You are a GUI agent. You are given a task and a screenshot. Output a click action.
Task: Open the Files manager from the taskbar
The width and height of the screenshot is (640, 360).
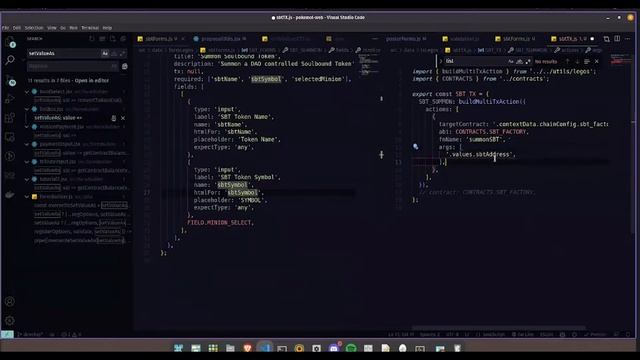click(230, 348)
